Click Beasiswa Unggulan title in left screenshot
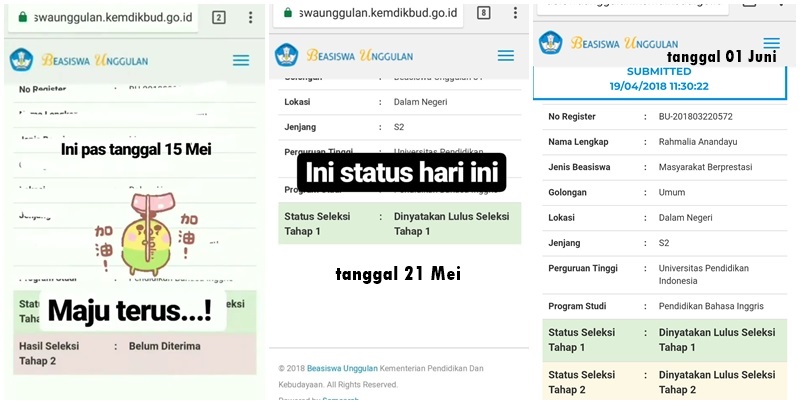This screenshot has height=404, width=800. tap(95, 60)
